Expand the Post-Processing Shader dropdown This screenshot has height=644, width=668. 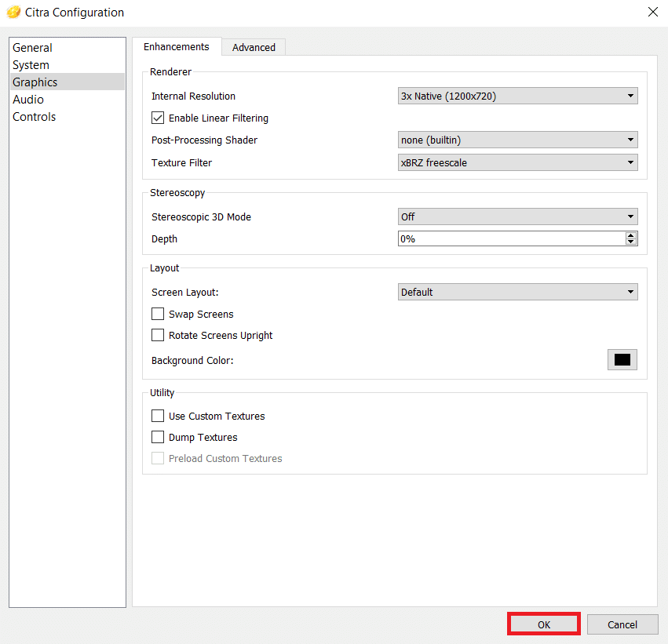[517, 140]
